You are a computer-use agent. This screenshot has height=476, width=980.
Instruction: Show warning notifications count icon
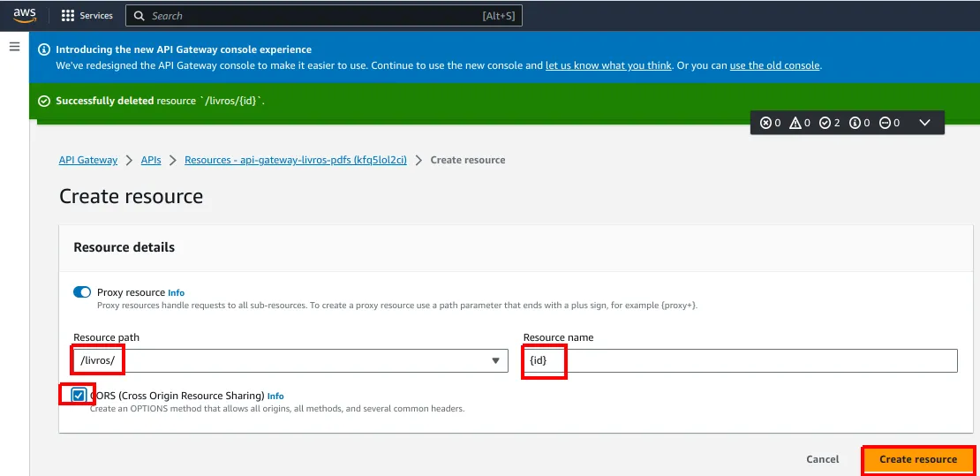[795, 123]
